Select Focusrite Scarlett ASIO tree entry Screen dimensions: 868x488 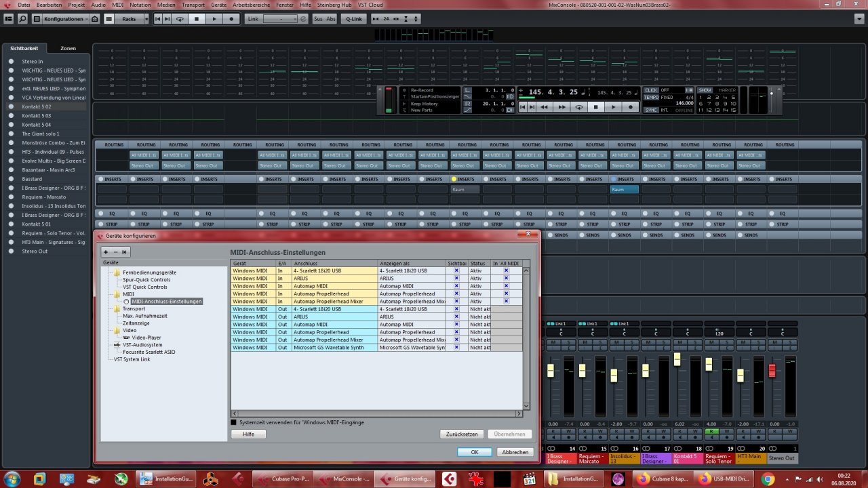(x=149, y=352)
